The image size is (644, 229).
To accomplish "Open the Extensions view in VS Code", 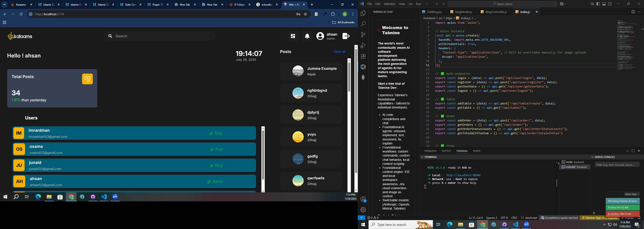I will pos(363,56).
